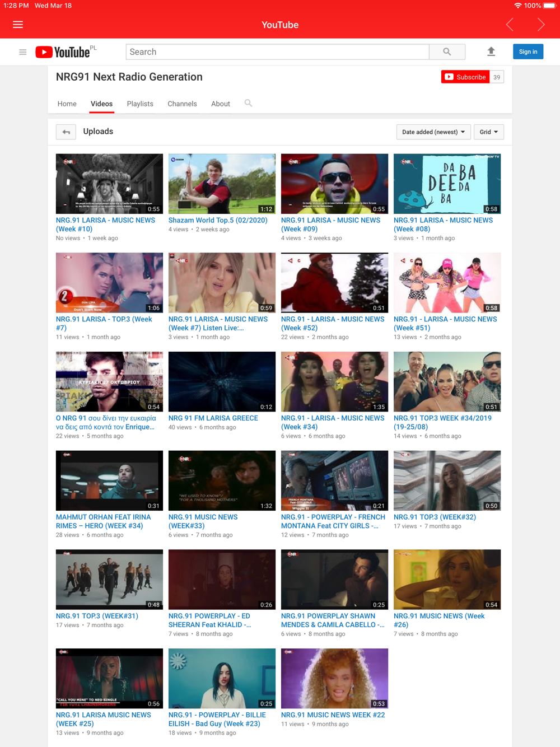This screenshot has height=747, width=560.
Task: Play the Week #10 video thumbnail
Action: 109,184
